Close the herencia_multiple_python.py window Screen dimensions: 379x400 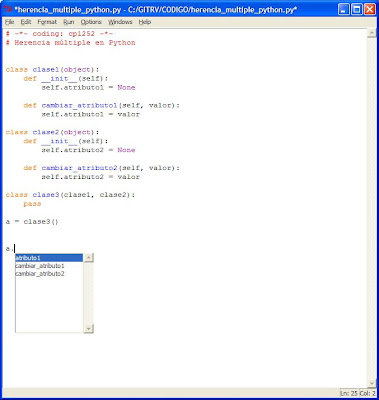click(x=369, y=9)
